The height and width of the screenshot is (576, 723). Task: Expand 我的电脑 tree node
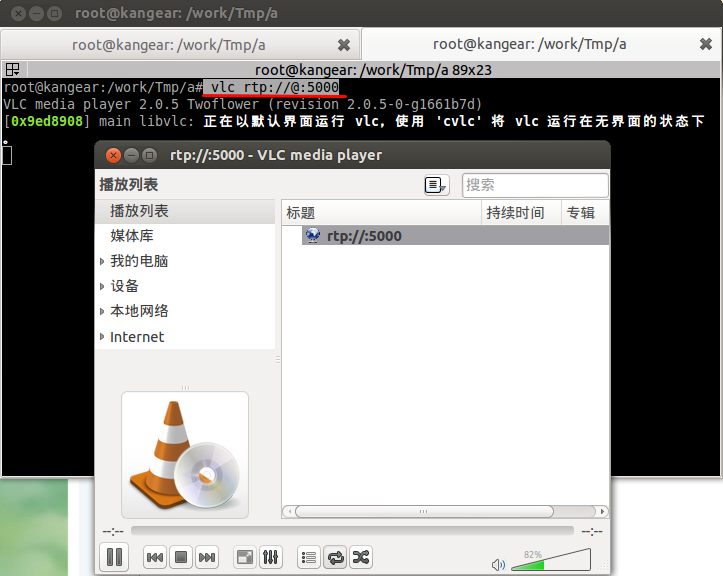pos(102,261)
